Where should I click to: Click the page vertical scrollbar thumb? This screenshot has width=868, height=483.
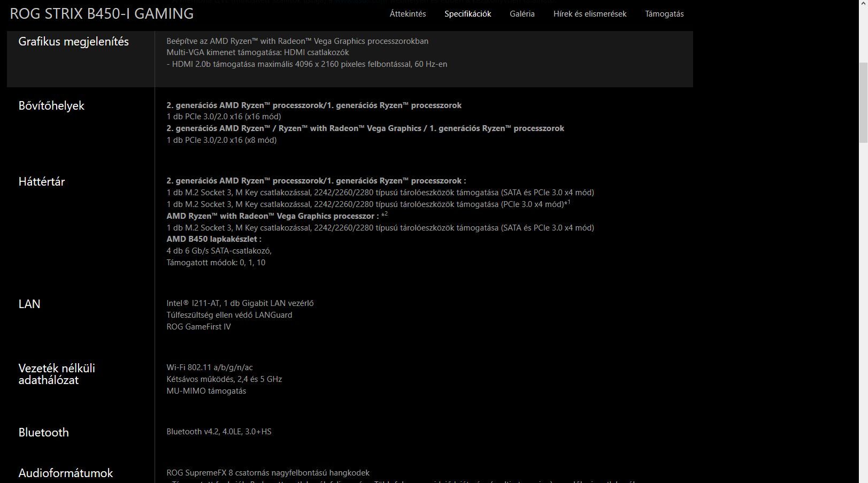[863, 102]
